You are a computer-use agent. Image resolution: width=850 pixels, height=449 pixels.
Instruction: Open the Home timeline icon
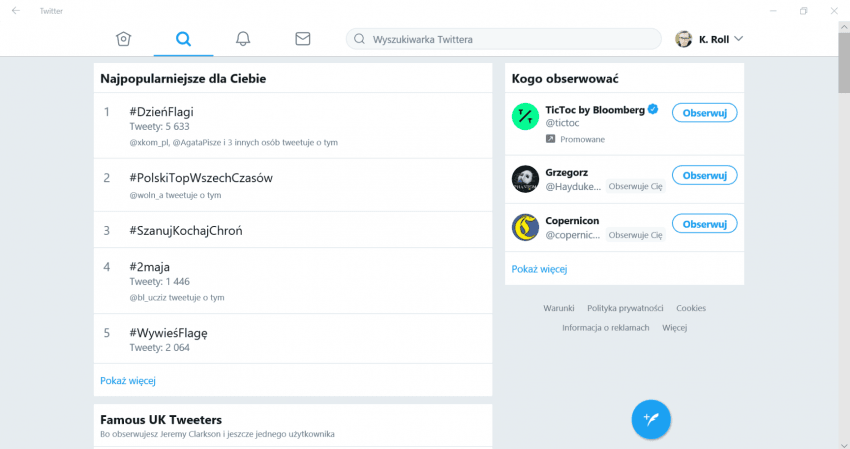[124, 39]
